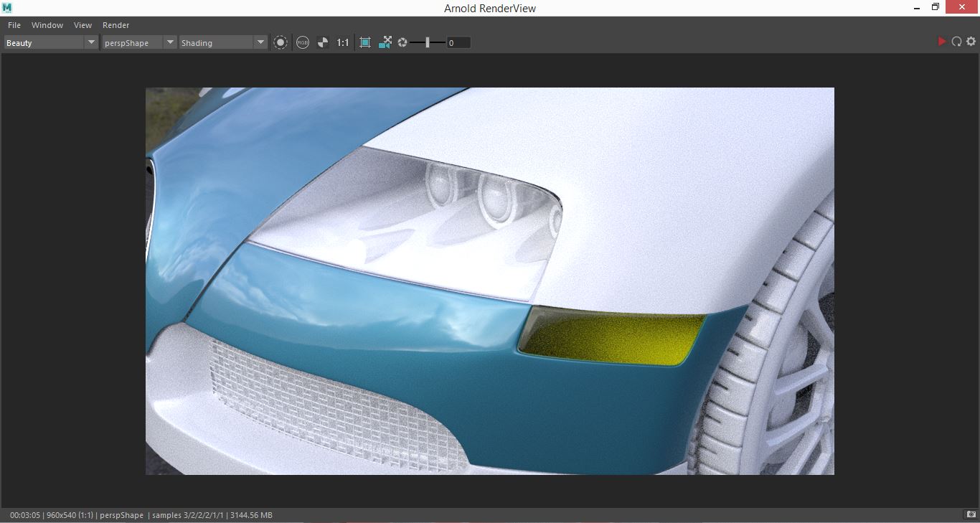980x523 pixels.
Task: Click the teal camera with arrows icon
Action: tap(385, 43)
